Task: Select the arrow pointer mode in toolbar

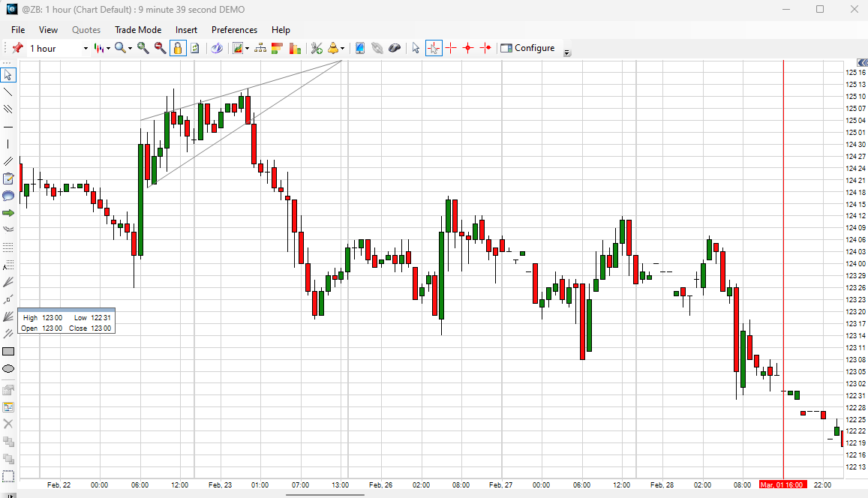Action: coord(416,48)
